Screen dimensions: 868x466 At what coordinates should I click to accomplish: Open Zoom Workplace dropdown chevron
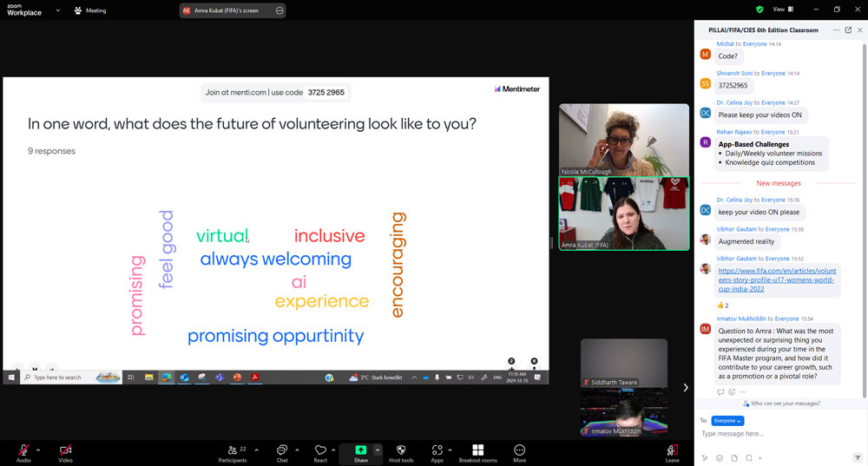tap(57, 10)
